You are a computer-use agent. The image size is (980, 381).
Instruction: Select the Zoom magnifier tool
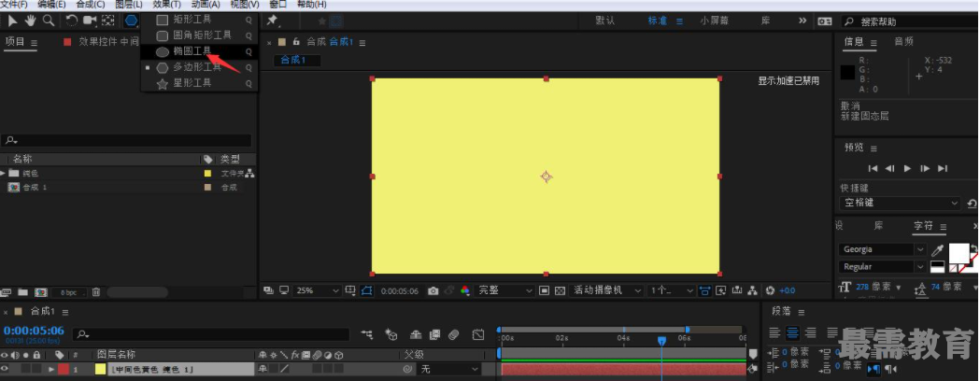click(49, 21)
